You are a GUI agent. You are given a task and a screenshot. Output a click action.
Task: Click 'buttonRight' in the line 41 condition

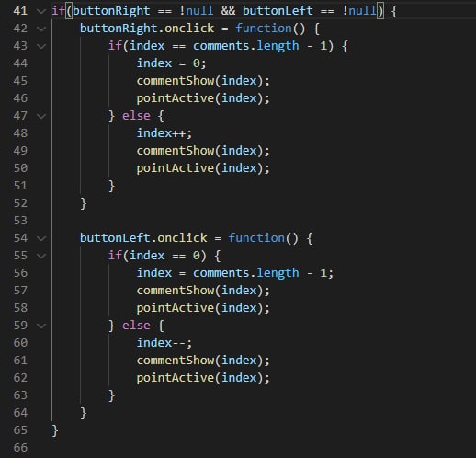[x=111, y=11]
